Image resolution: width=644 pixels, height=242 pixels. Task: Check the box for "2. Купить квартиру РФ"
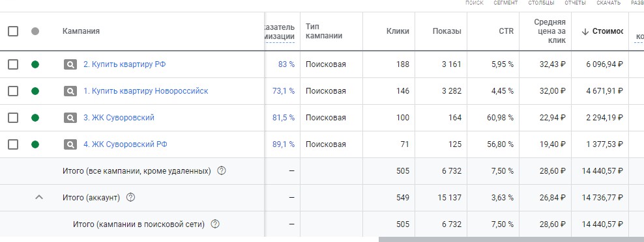click(x=13, y=64)
